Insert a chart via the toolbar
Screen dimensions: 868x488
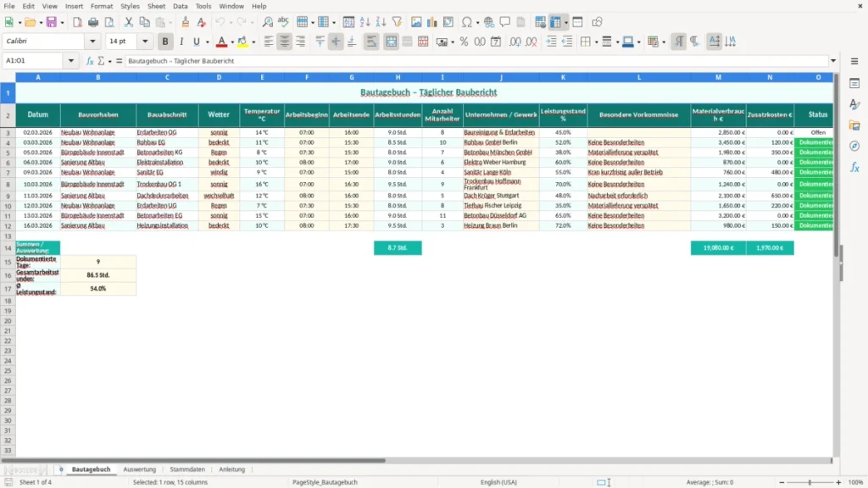point(431,22)
